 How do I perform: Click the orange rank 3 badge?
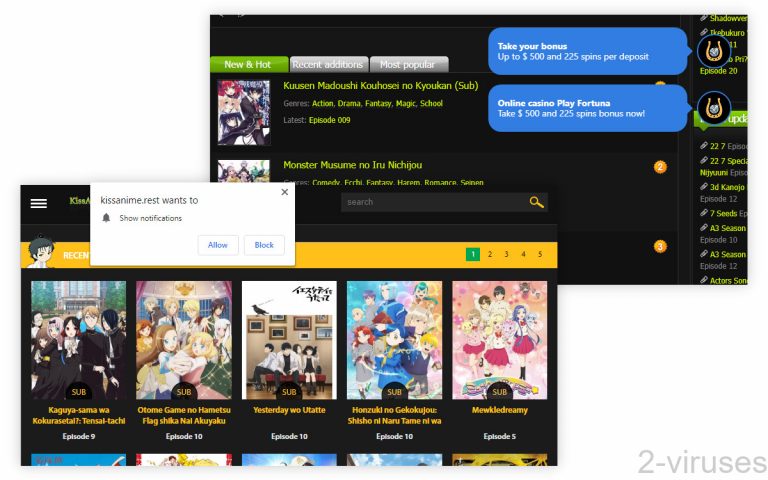coord(660,246)
